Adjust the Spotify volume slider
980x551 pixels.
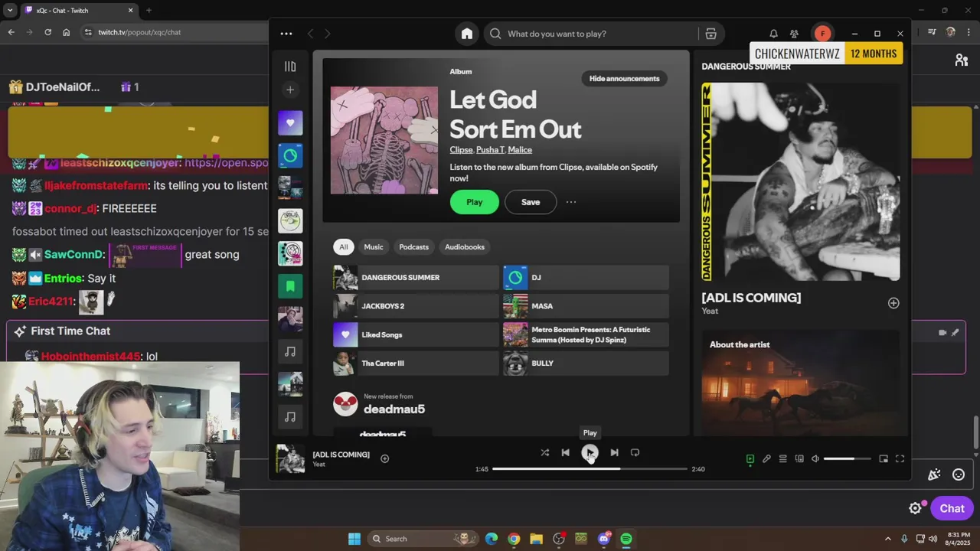848,459
